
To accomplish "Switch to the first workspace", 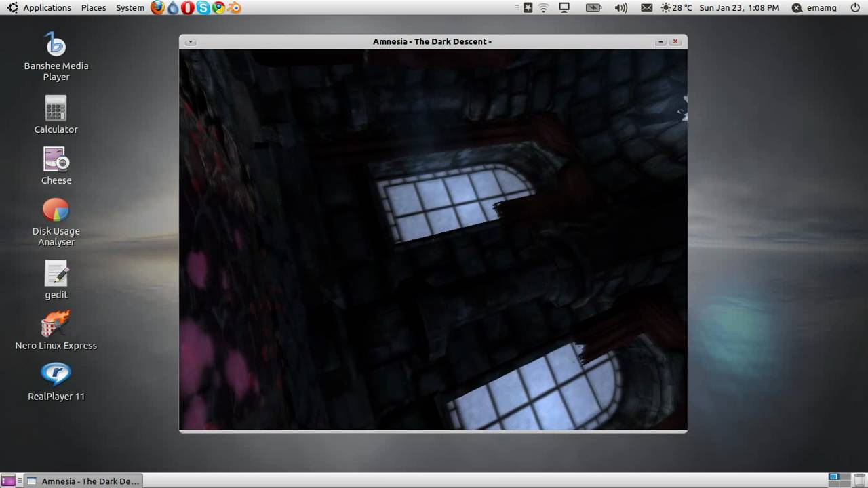I will pyautogui.click(x=834, y=478).
